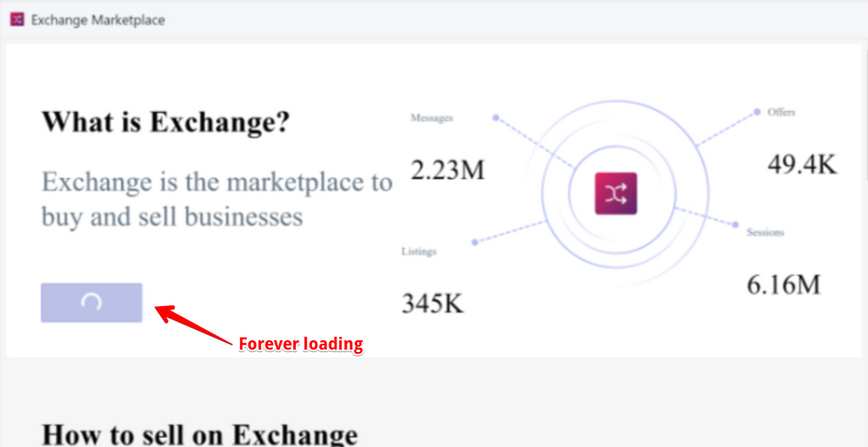The width and height of the screenshot is (868, 447).
Task: Click the Messages stat label
Action: click(x=431, y=118)
